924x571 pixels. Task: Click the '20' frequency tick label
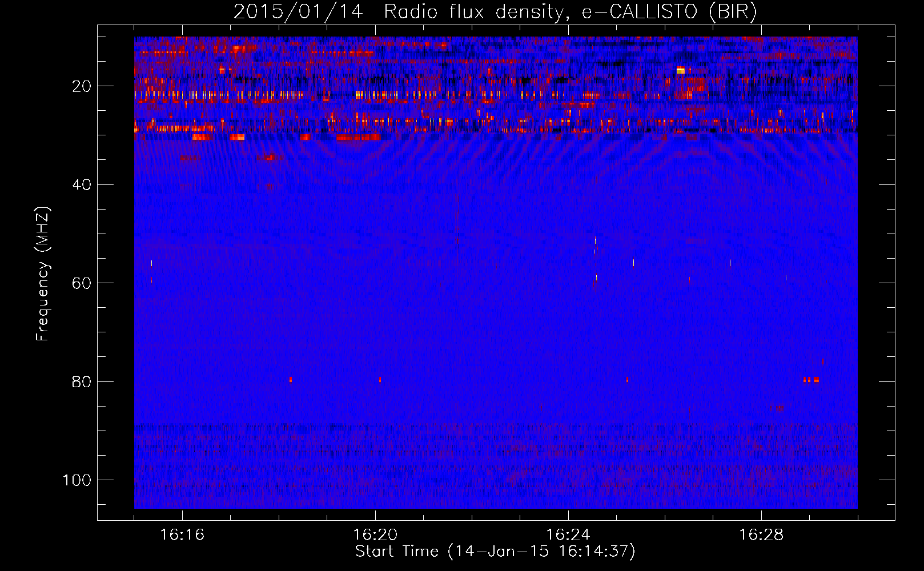click(x=82, y=86)
